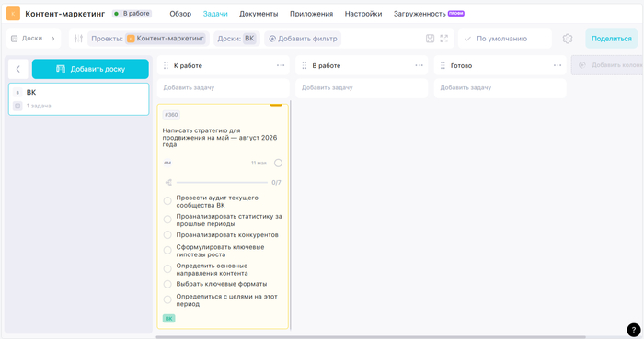Viewport: 644px width, 339px height.
Task: Click the Проф badge next to Загруженность
Action: [x=456, y=13]
